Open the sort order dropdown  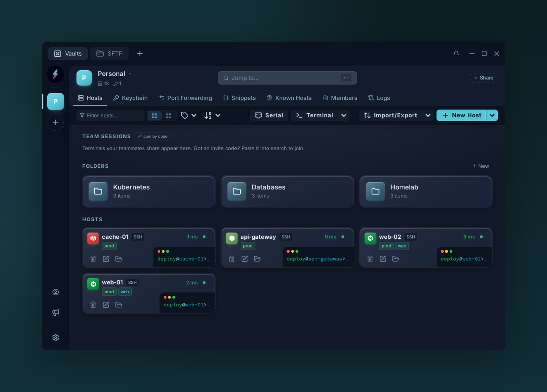[212, 115]
